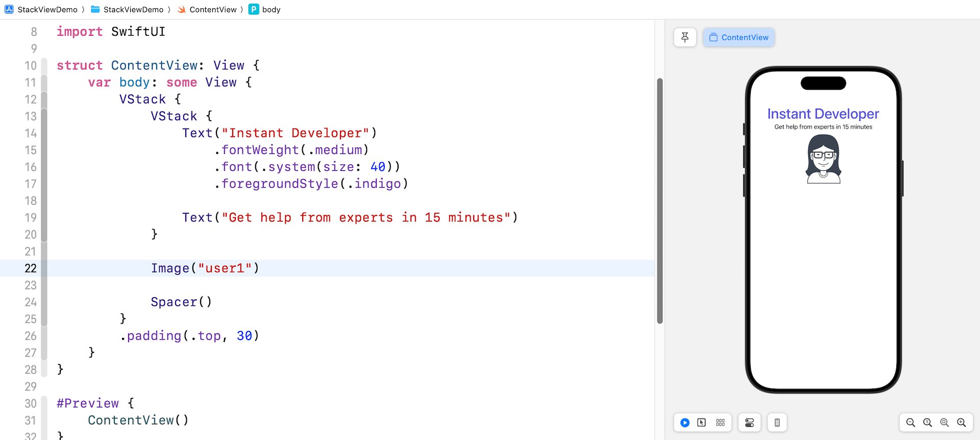Viewport: 980px width, 440px height.
Task: Open StackViewDemo project in breadcrumb
Action: (x=42, y=10)
